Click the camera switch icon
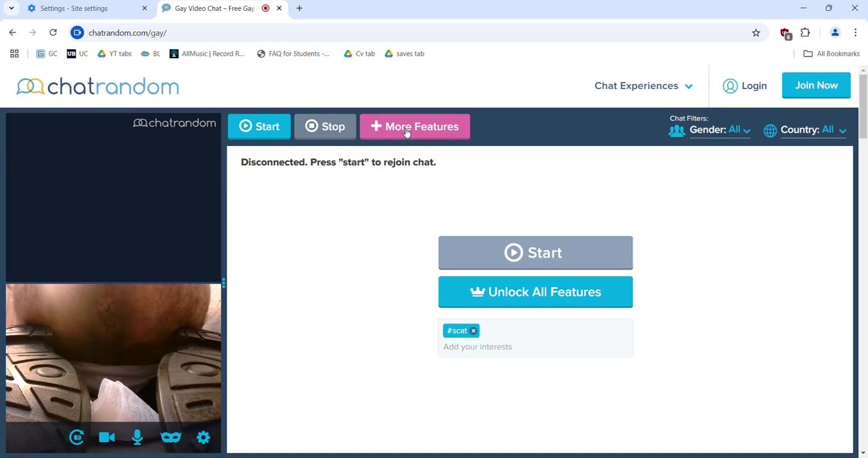Screen dimensions: 868x458 pyautogui.click(x=76, y=438)
